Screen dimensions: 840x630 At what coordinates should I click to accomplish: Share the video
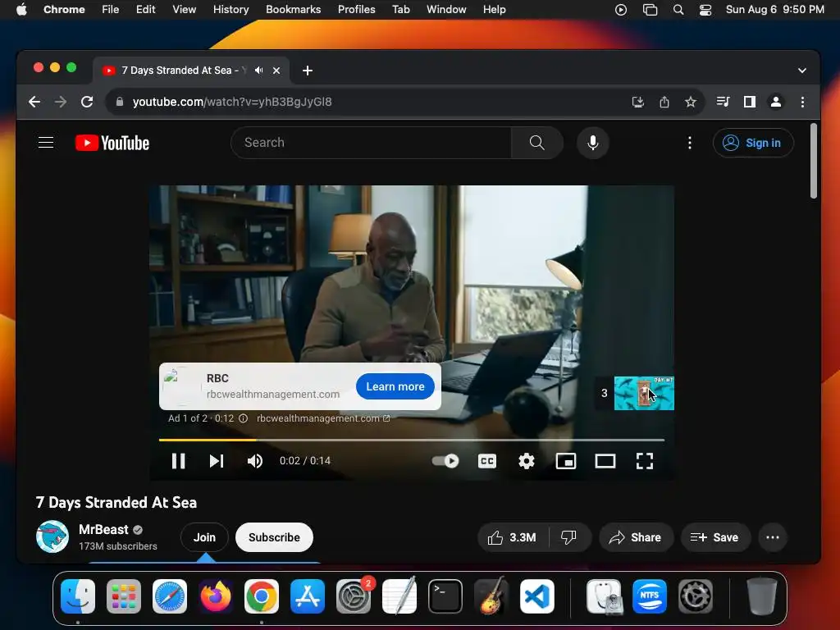coord(636,537)
